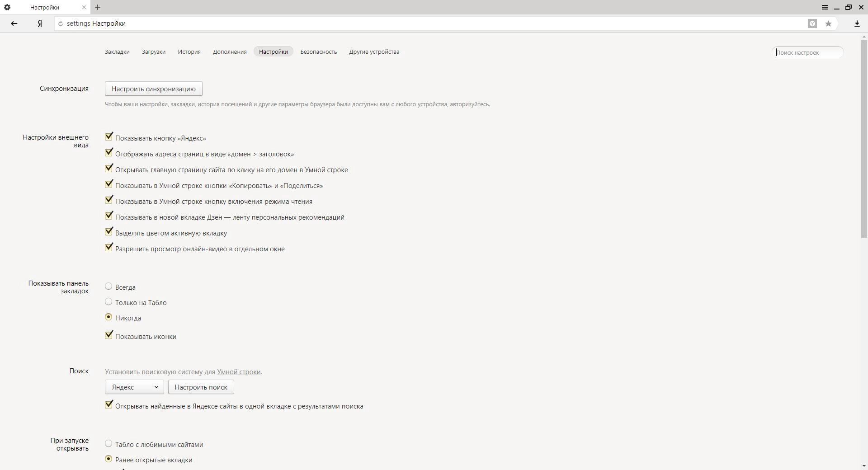Toggle opening Yandex results in one tab
The width and height of the screenshot is (868, 470).
coord(108,404)
